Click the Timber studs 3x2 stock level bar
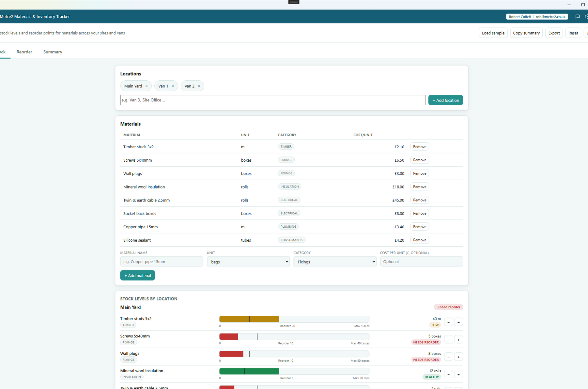588x389 pixels. coord(294,319)
